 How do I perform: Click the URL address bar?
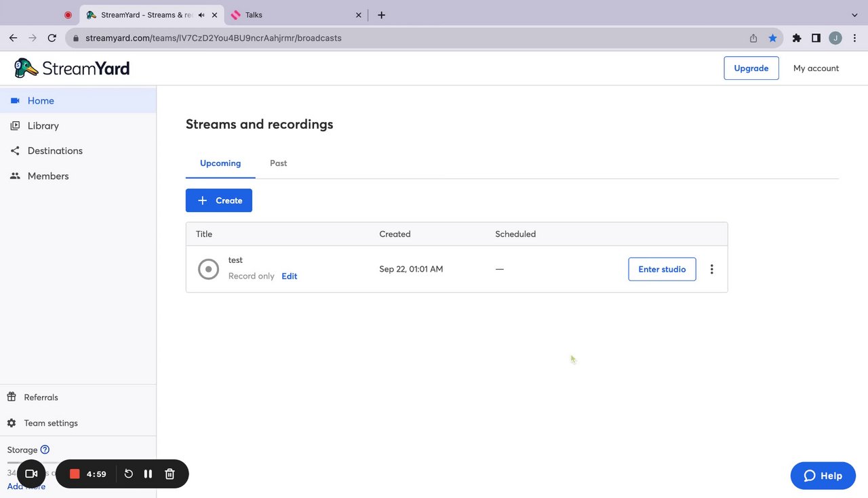[x=424, y=38]
